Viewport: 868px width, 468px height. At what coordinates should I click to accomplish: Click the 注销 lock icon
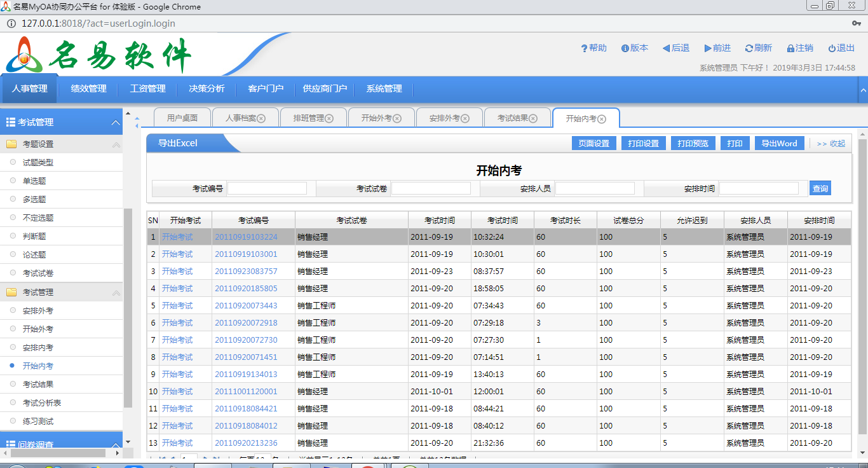pyautogui.click(x=790, y=48)
